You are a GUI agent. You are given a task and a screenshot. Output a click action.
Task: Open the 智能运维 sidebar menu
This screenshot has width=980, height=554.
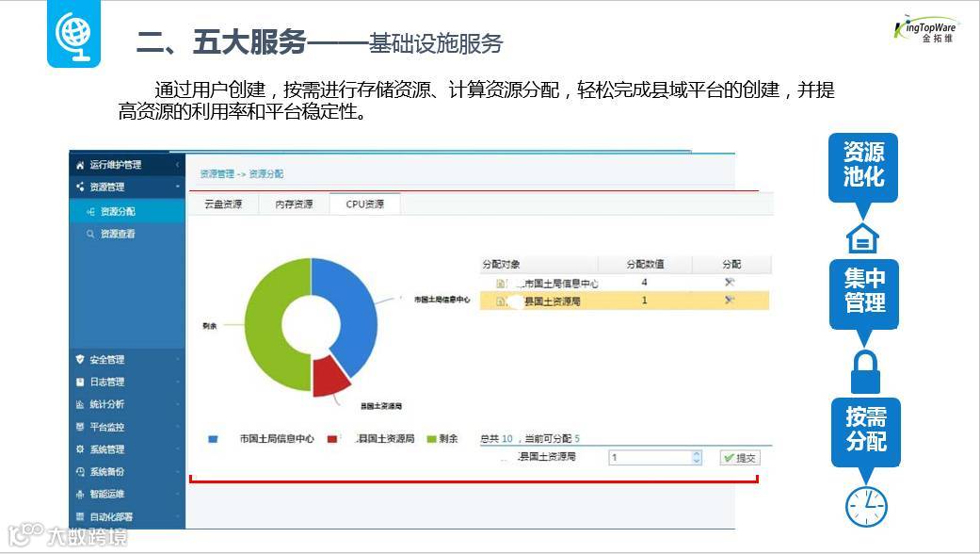127,494
